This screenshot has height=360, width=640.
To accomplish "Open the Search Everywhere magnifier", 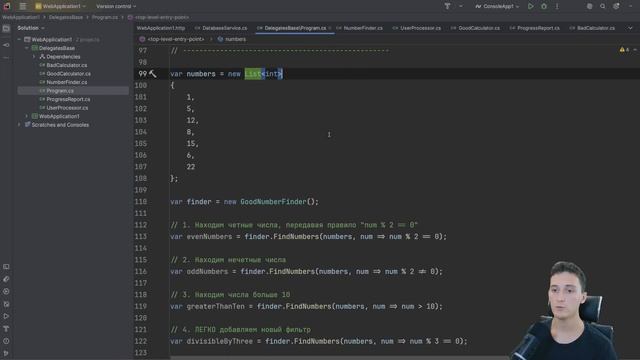I will tap(602, 6).
